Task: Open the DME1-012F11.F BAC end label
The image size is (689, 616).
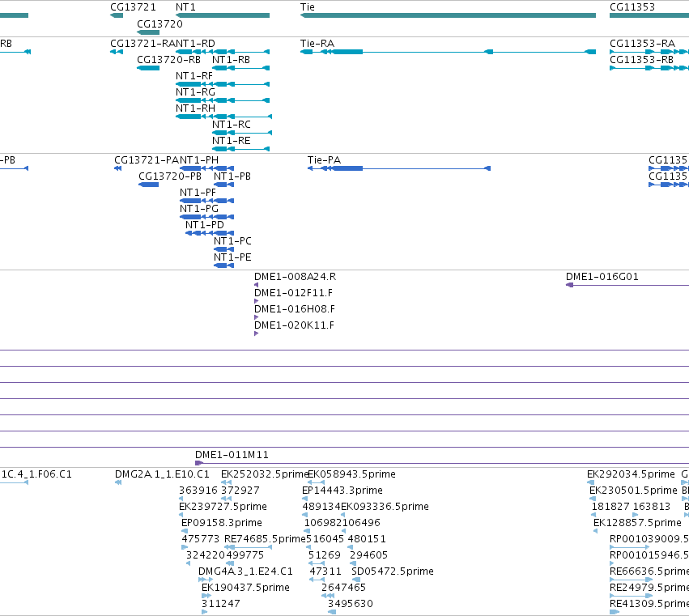Action: click(293, 294)
